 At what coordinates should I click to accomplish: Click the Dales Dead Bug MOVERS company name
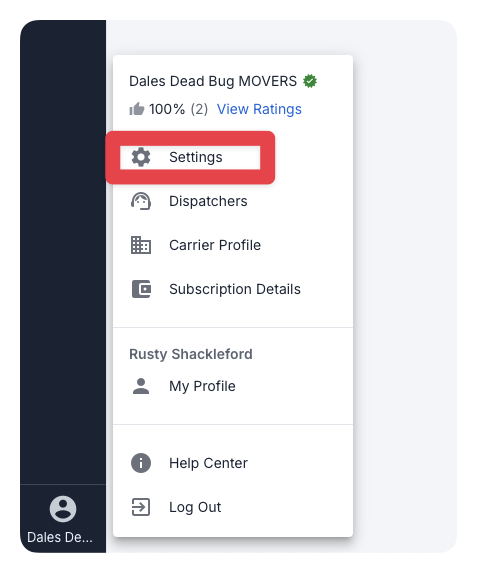point(213,81)
